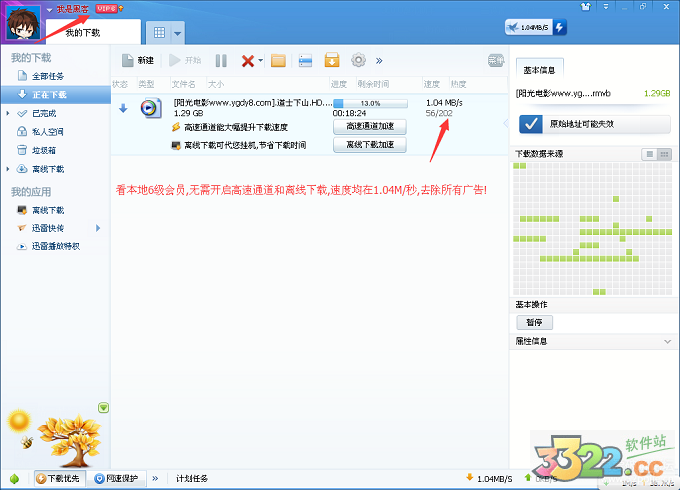This screenshot has width=680, height=490.
Task: Click the 剩余时间 column header
Action: [x=373, y=84]
